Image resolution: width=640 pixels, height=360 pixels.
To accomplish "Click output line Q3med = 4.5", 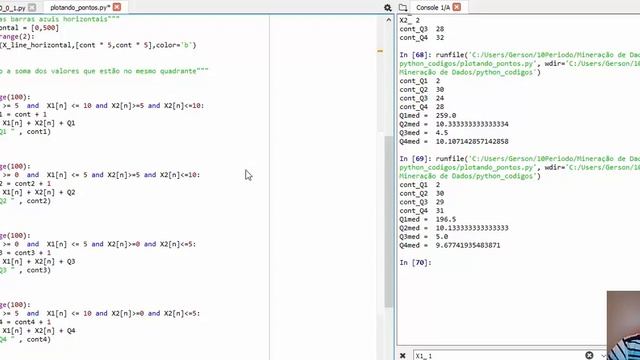I will pos(423,133).
